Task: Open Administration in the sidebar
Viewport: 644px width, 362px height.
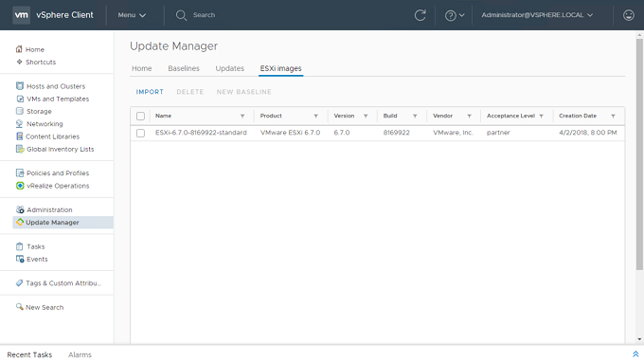Action: click(49, 209)
